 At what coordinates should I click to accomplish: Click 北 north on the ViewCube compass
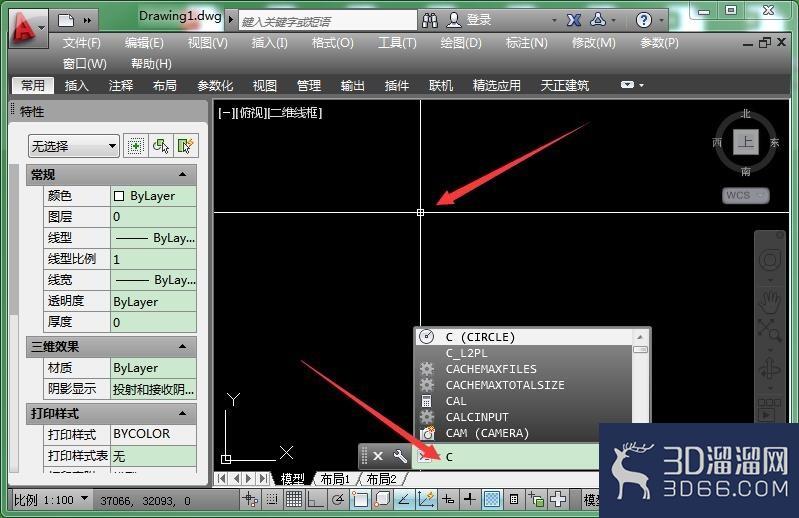point(746,114)
